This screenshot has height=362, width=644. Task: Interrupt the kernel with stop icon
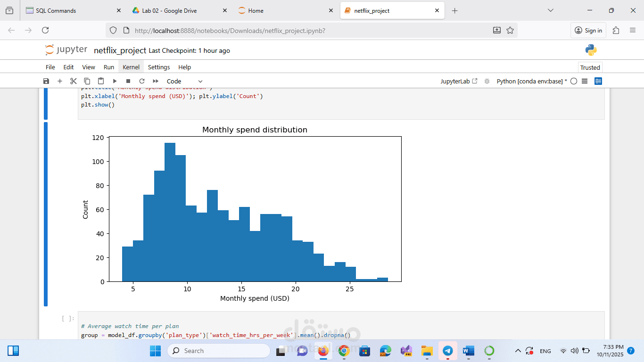(128, 81)
